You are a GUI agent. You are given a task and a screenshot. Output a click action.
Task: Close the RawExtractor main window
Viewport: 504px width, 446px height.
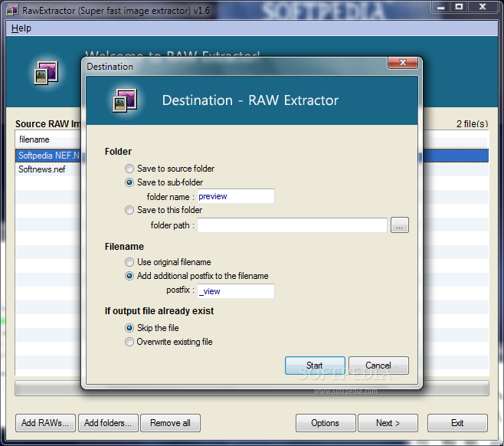coord(483,7)
